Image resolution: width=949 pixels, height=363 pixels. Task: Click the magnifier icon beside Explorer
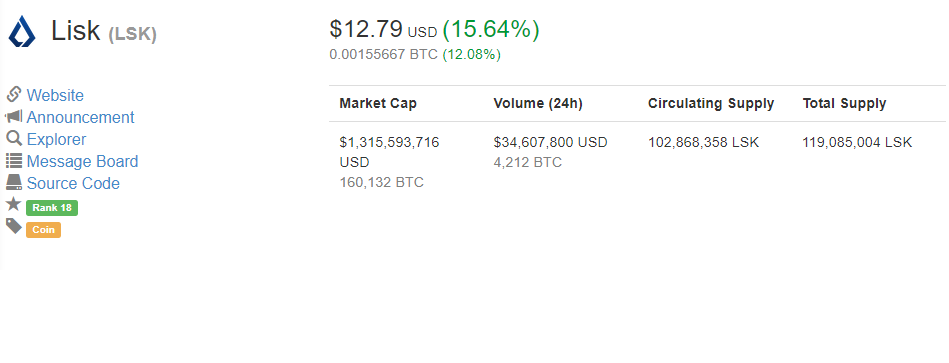(14, 139)
